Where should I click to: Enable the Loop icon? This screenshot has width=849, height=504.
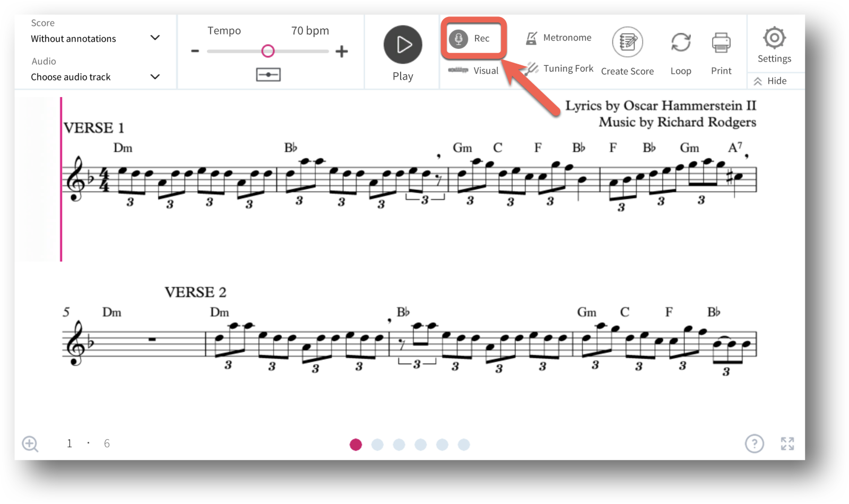(681, 42)
